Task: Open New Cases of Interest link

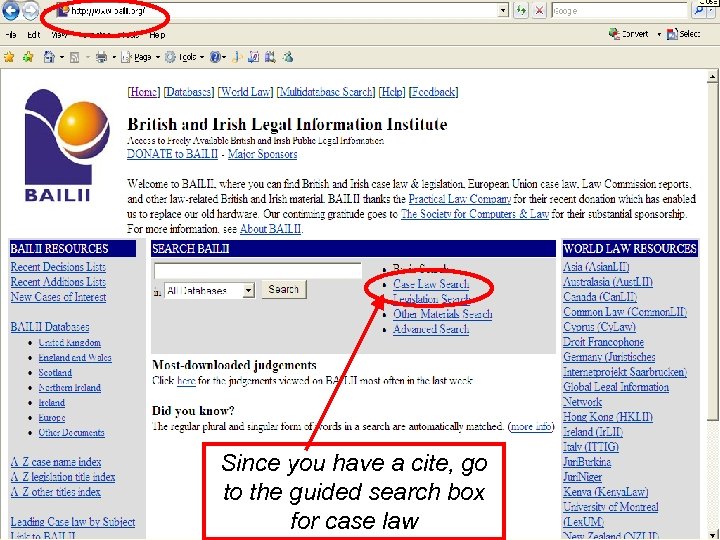Action: pos(58,297)
